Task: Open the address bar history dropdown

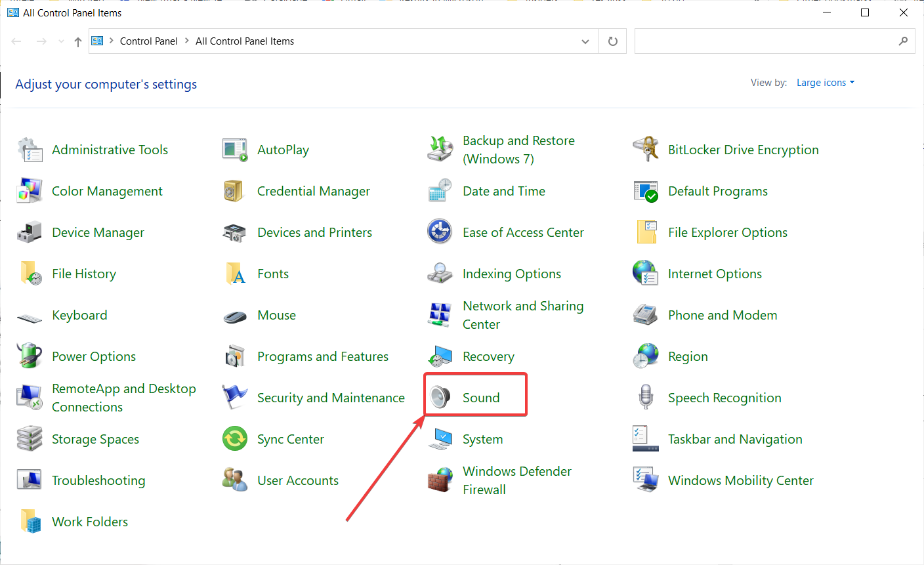Action: pos(585,41)
